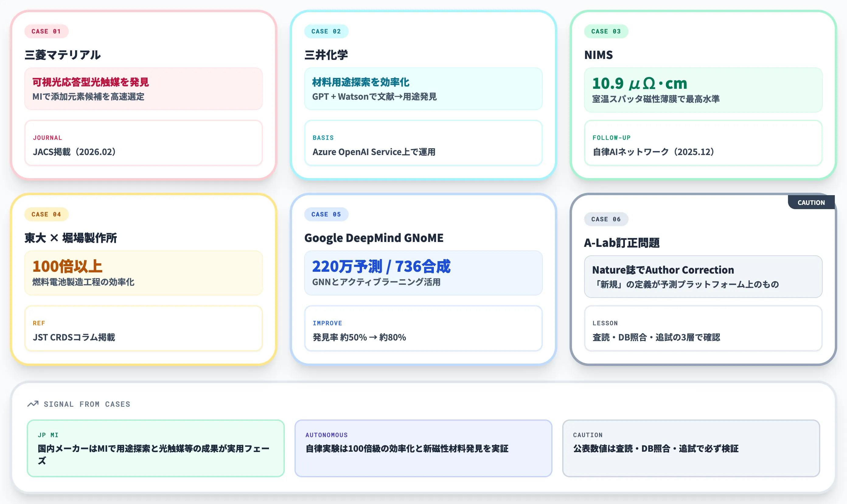847x504 pixels.
Task: Click the 「新規」の定義 description line
Action: [x=685, y=284]
